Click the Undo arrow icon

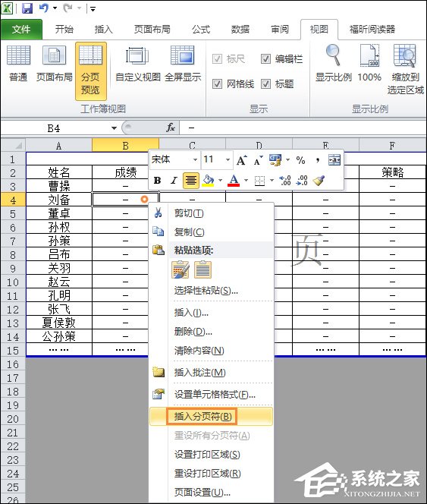pos(44,8)
